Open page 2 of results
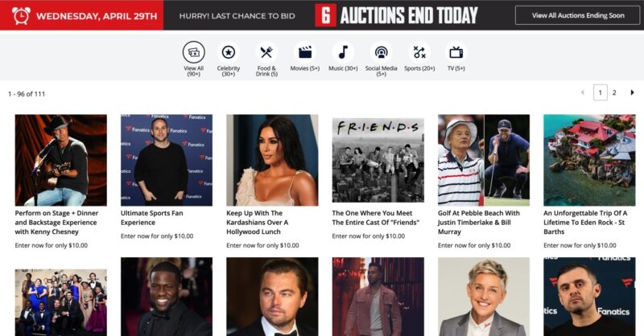 [x=614, y=92]
